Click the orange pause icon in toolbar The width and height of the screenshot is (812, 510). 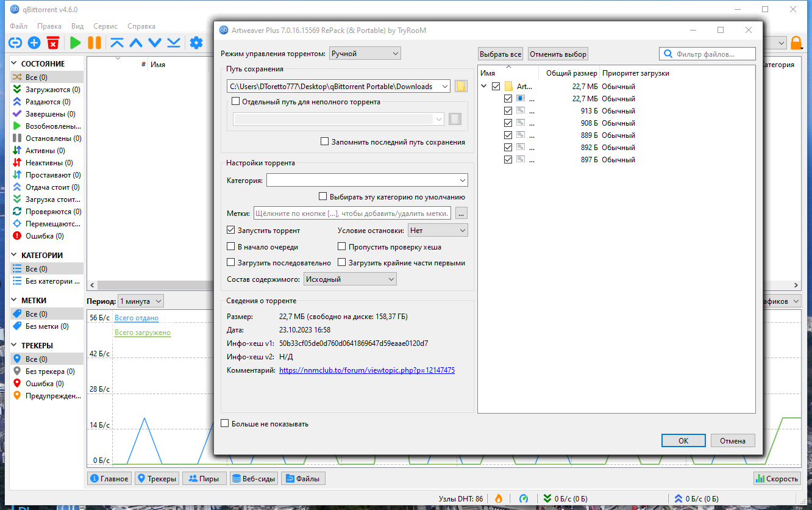[94, 43]
